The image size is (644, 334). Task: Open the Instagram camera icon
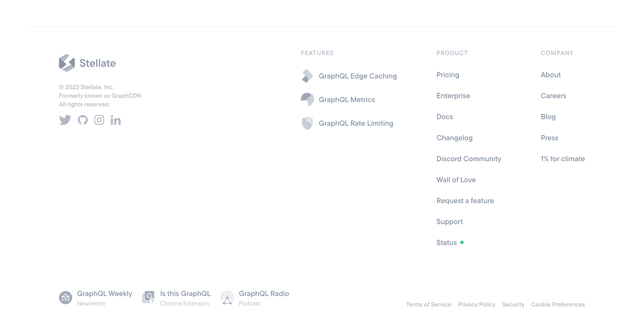click(x=99, y=120)
